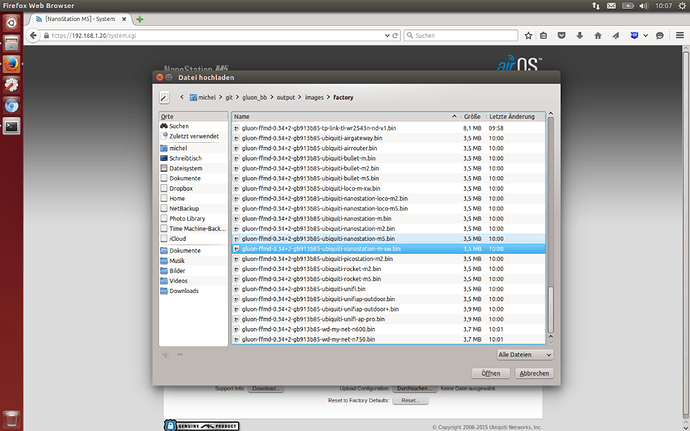Screen dimensions: 690x431
Task: Open System Settings from the launcher
Action: (11, 85)
